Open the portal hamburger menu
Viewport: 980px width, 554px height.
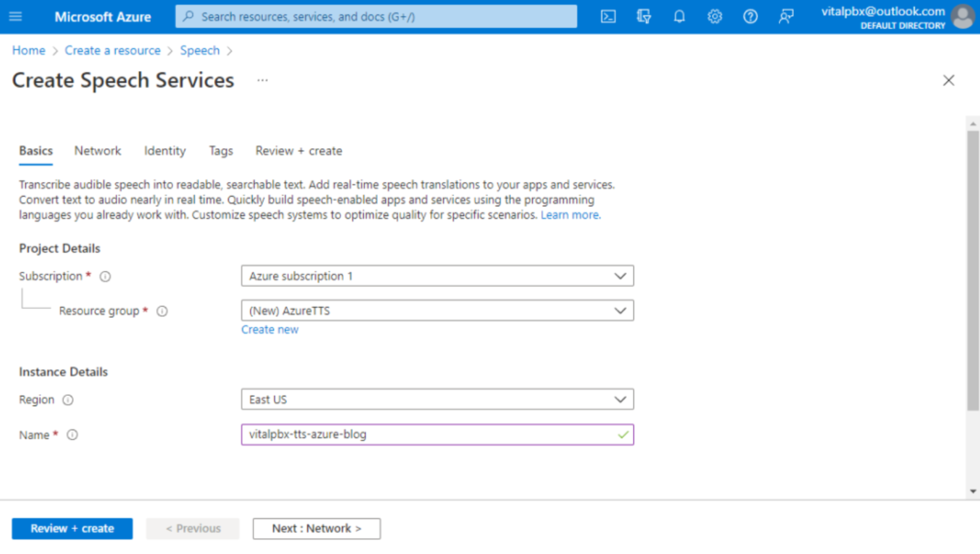[15, 16]
